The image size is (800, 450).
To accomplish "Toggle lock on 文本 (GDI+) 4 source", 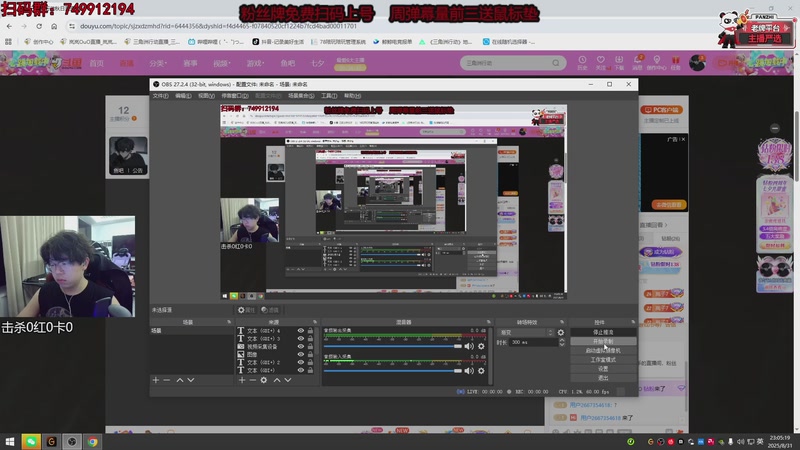I will (x=310, y=331).
